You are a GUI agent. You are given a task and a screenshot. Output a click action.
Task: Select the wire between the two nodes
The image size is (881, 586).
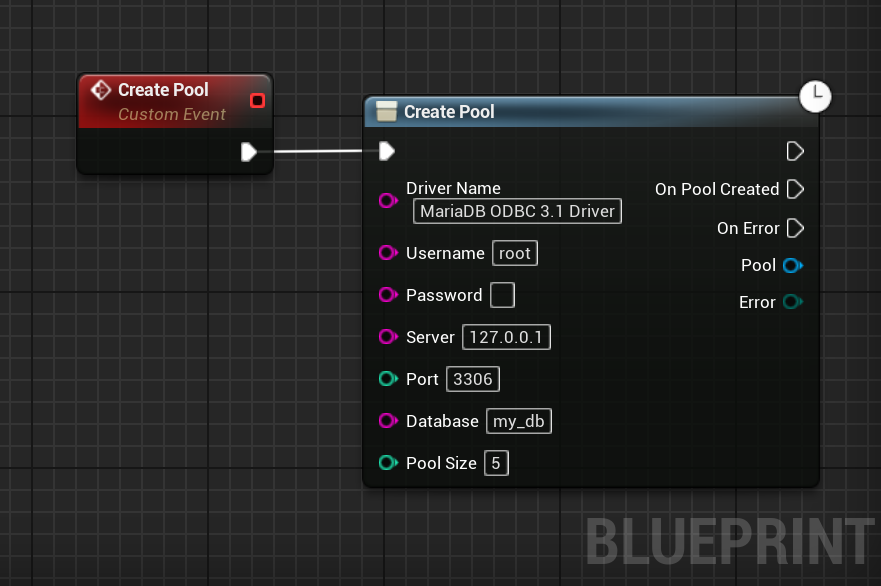(317, 151)
